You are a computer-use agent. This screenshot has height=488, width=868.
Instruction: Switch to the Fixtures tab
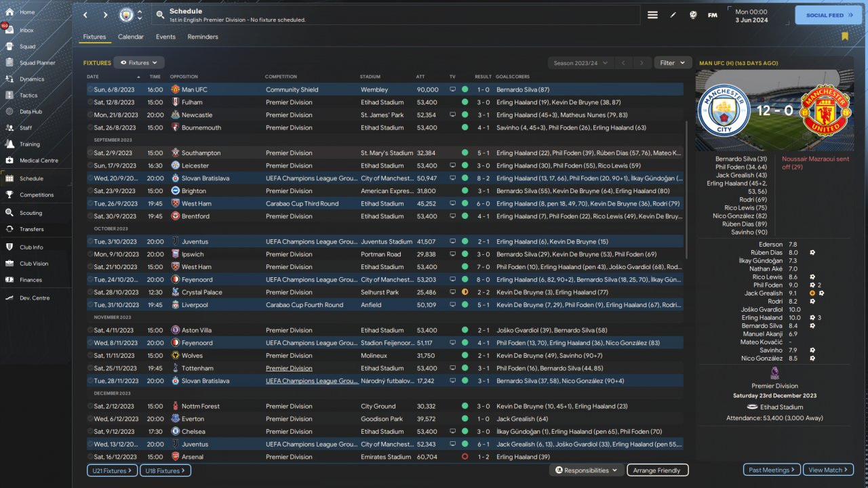coord(94,37)
